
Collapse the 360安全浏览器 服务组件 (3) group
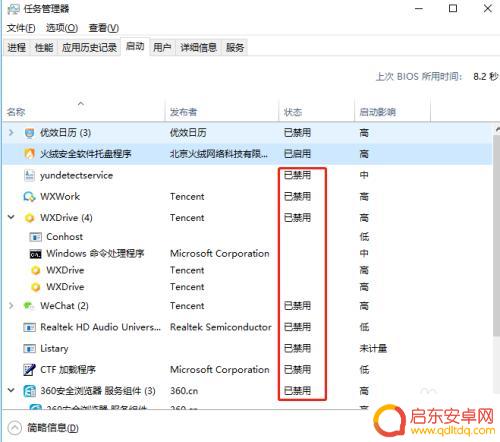click(x=11, y=390)
